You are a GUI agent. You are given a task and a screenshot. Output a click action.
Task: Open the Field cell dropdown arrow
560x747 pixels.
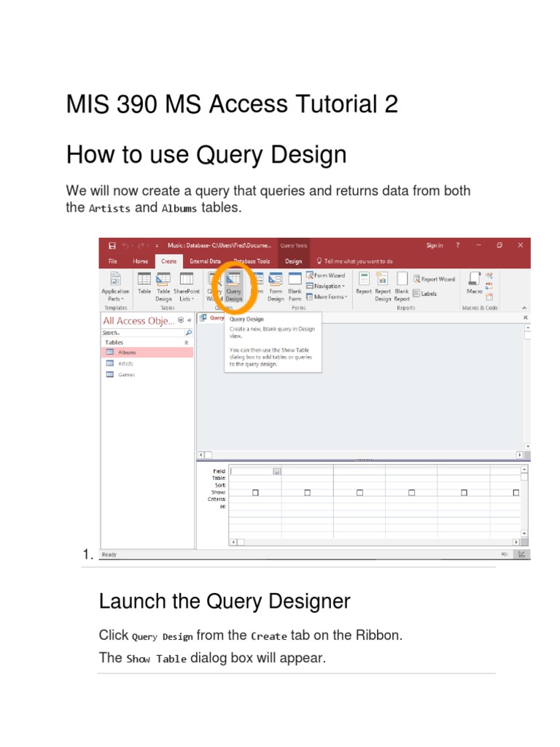coord(276,471)
